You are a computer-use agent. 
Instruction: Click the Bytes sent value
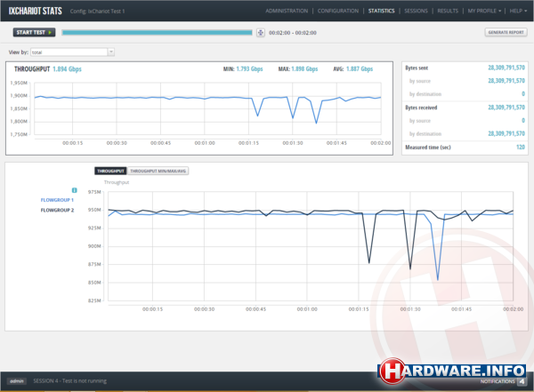(x=506, y=68)
